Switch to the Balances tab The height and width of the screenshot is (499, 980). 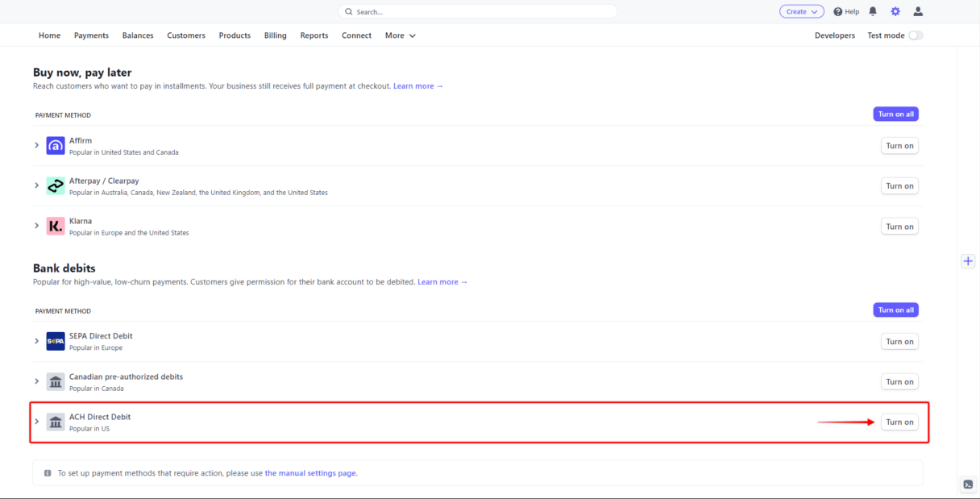point(138,35)
